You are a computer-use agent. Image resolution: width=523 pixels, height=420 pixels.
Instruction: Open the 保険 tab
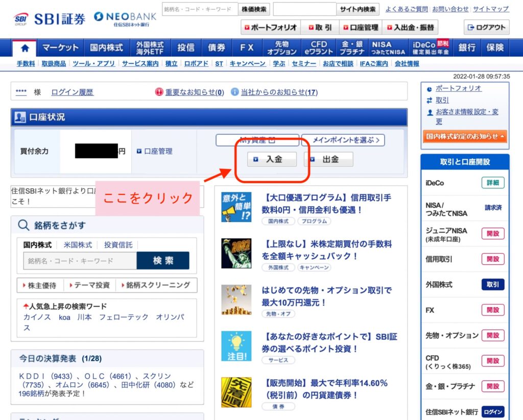pyautogui.click(x=495, y=47)
